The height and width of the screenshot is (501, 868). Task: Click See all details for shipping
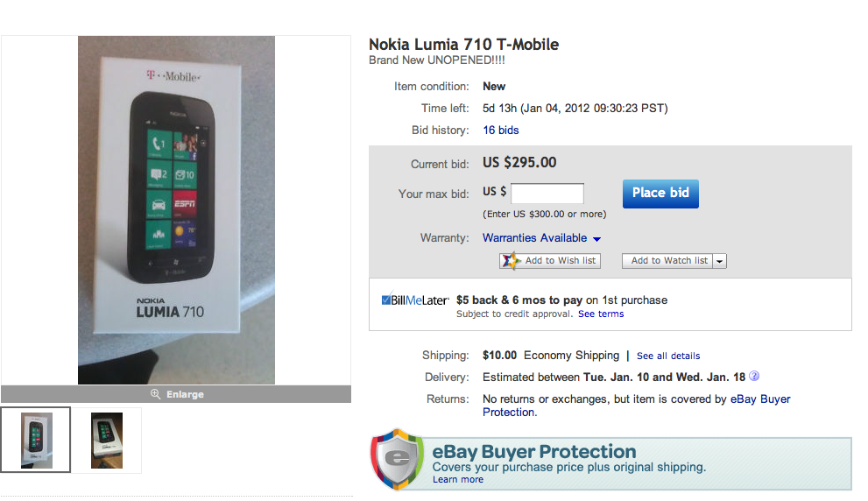click(x=668, y=356)
